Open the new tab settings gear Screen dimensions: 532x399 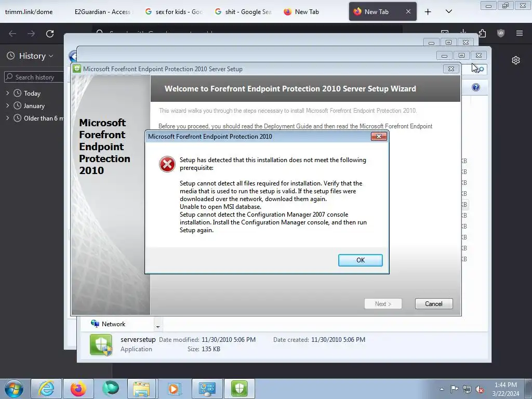click(516, 60)
